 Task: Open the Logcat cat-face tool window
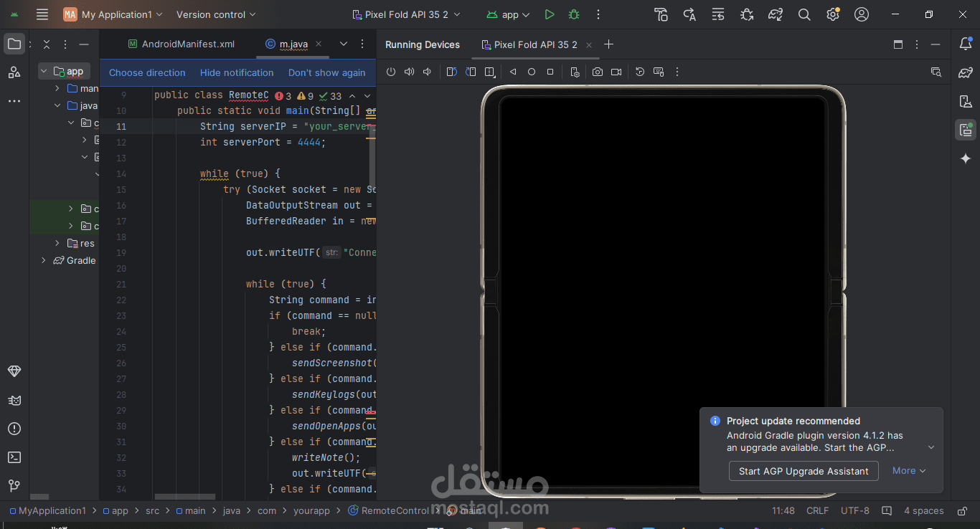point(14,400)
